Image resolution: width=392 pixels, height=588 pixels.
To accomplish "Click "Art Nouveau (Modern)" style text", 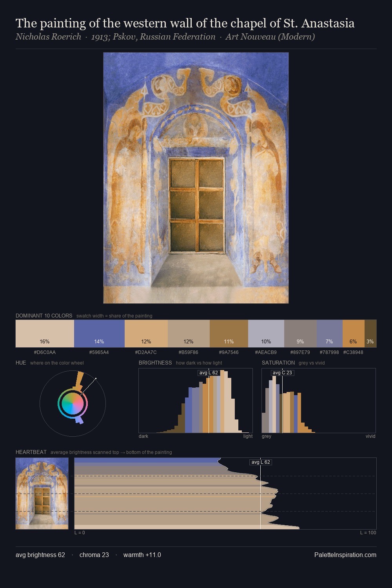I will 270,37.
